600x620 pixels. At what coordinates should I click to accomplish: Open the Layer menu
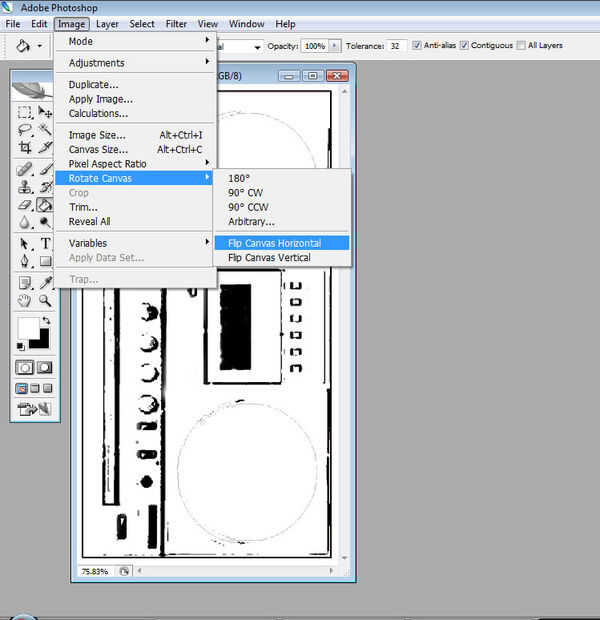click(x=107, y=24)
